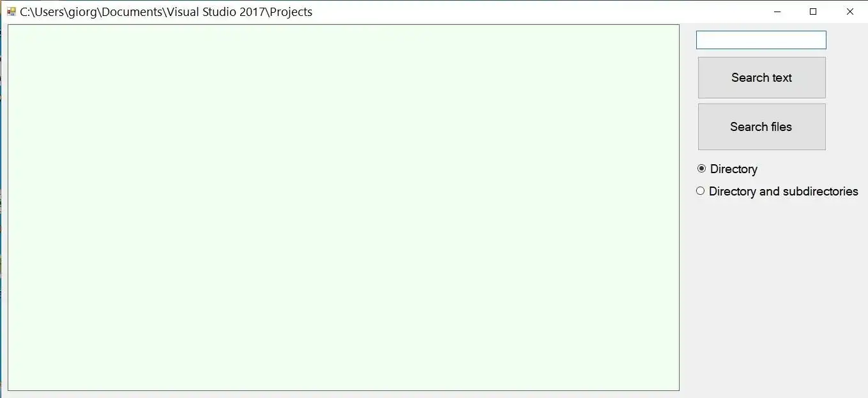Click the "Directory and subdirectories" label text
Image resolution: width=868 pixels, height=398 pixels.
(784, 191)
